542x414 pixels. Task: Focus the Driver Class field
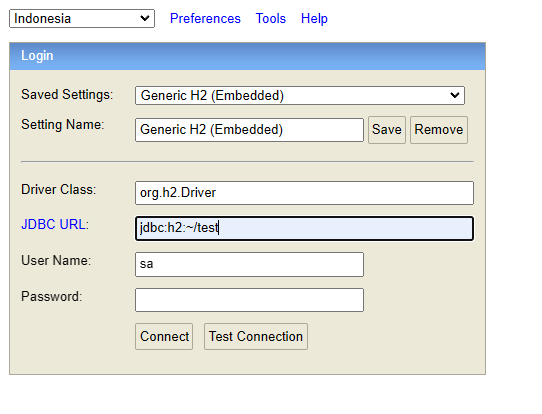pos(304,193)
